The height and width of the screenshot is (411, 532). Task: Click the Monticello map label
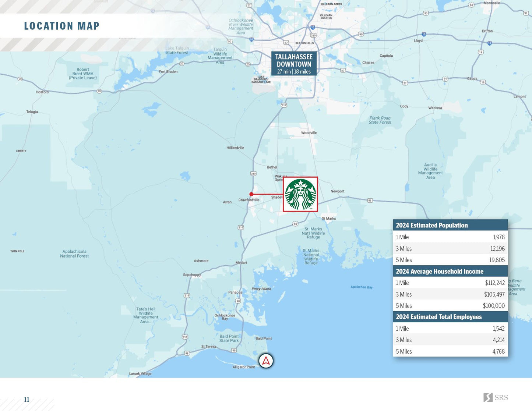click(492, 3)
